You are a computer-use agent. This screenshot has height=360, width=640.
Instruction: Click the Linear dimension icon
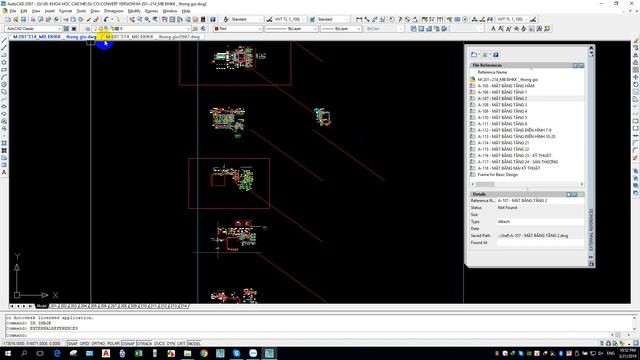point(359,19)
